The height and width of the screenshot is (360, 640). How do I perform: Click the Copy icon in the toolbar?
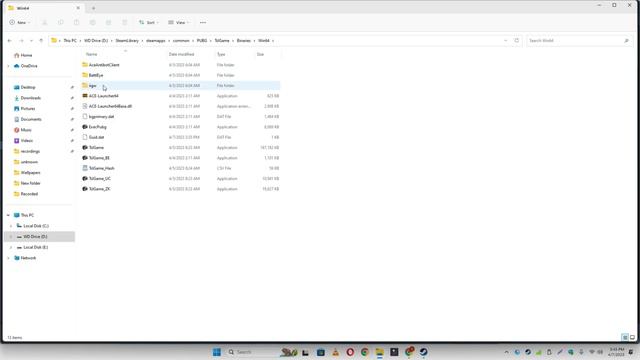61,22
